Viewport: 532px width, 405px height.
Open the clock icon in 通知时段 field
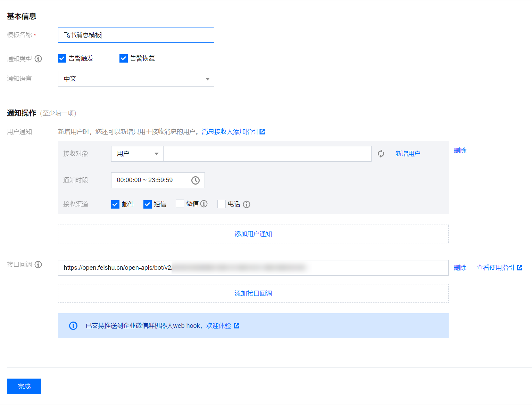(x=196, y=180)
